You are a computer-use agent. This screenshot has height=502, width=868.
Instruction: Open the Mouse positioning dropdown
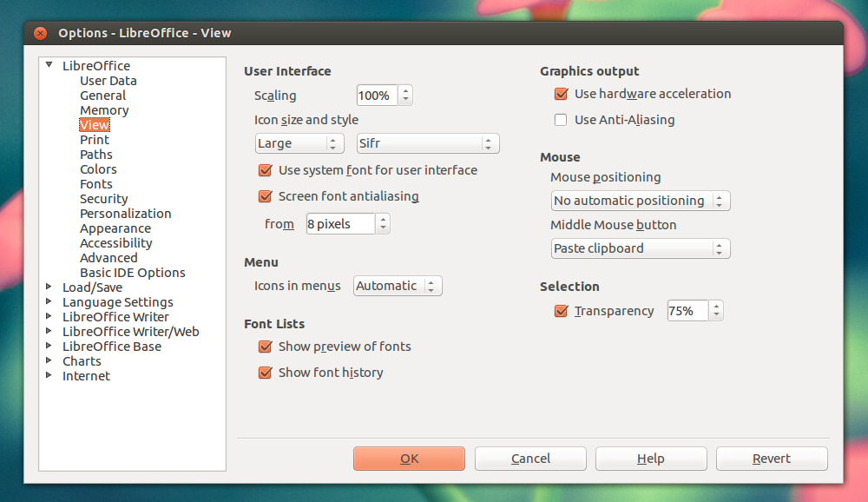(x=640, y=201)
